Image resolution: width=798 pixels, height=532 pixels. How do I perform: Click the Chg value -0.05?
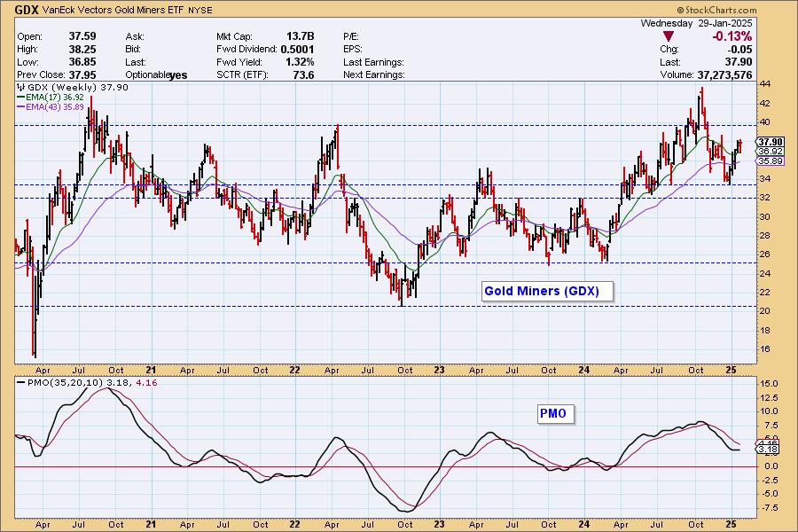point(740,49)
